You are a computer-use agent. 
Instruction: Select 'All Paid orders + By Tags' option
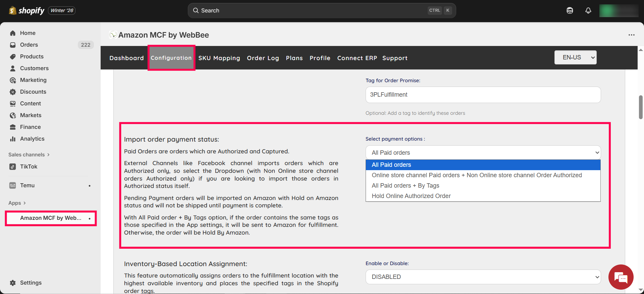point(405,186)
